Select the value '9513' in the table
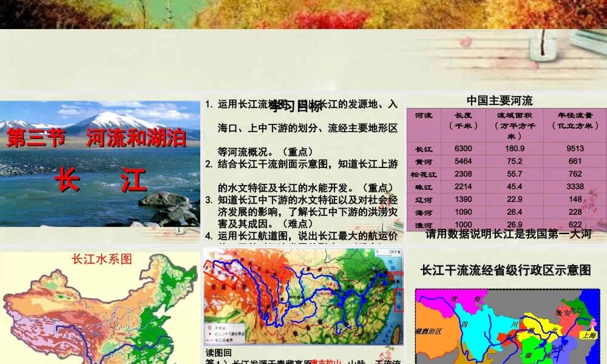Image resolution: width=607 pixels, height=364 pixels. tap(575, 149)
